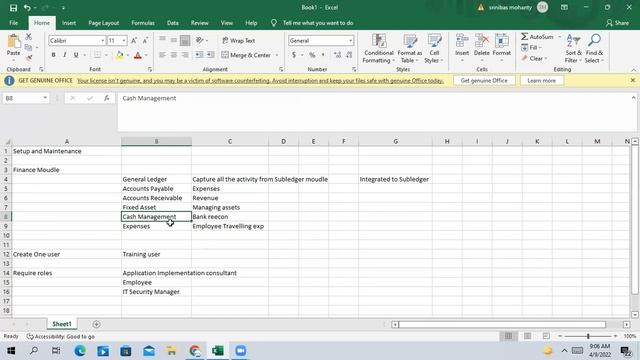Screen dimensions: 640x360
Task: Click the Save icon in title bar
Action: pyautogui.click(x=13, y=8)
